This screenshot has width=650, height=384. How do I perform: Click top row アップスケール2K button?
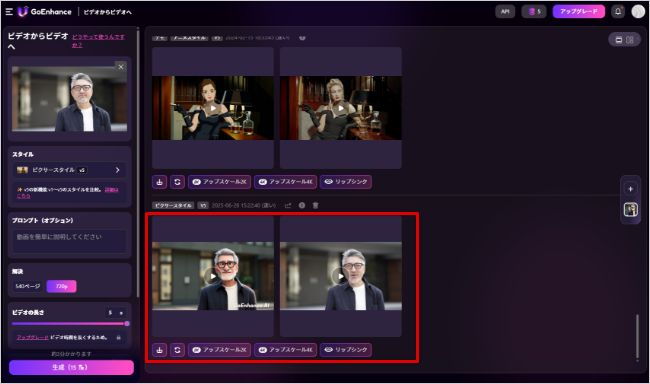[x=219, y=182]
